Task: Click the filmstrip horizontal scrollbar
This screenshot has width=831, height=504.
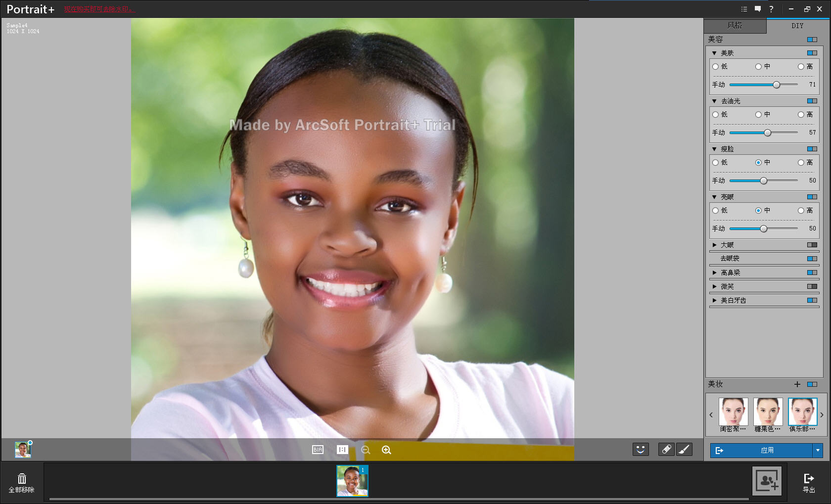Action: pos(399,499)
